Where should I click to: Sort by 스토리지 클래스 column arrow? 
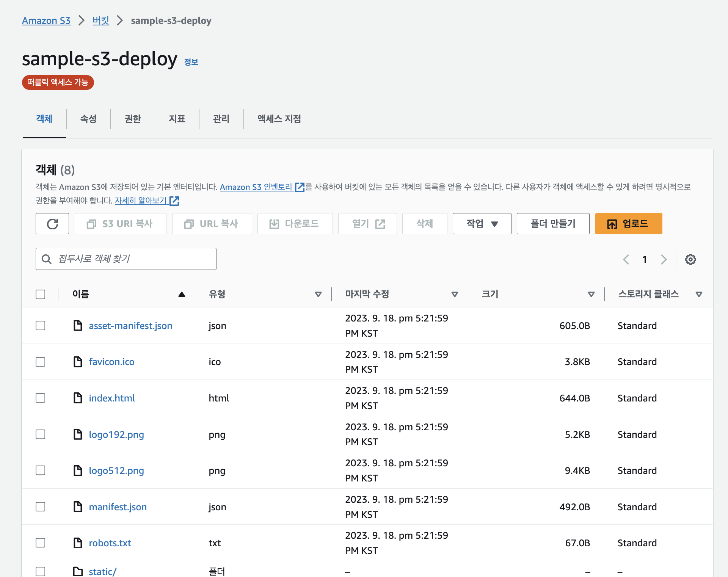[x=699, y=294]
